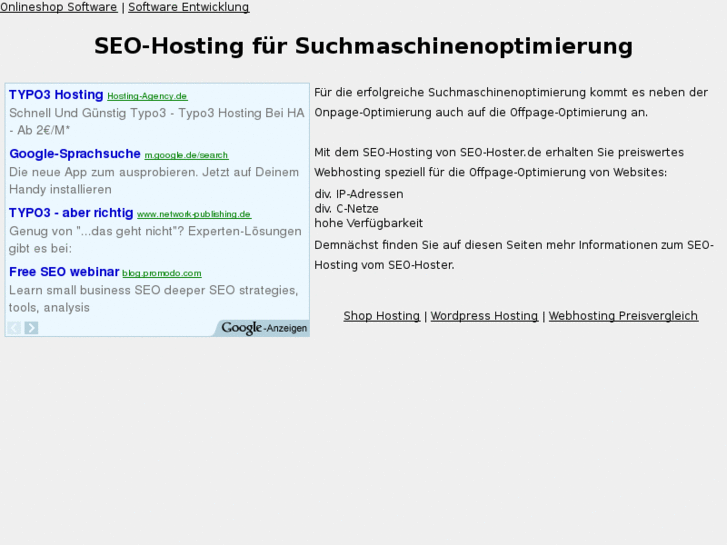The image size is (727, 545).
Task: Click the 'hohe Verfügbarkeit' list item
Action: click(369, 223)
